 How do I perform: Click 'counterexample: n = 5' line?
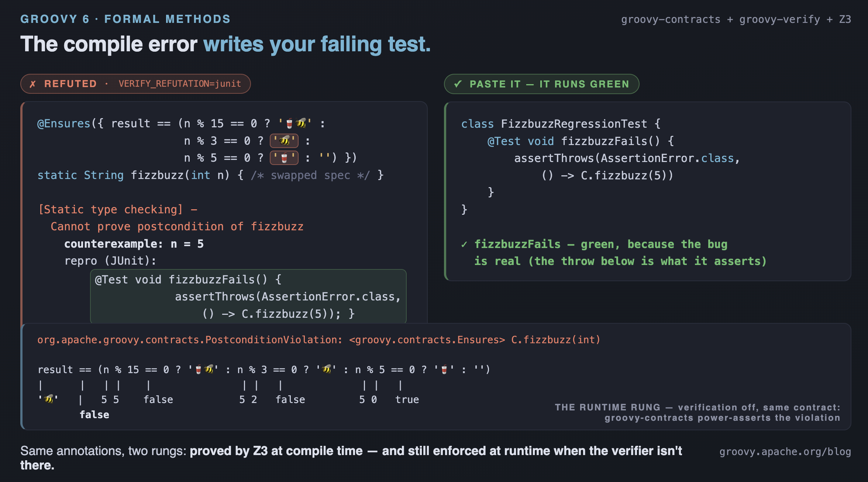[134, 244]
